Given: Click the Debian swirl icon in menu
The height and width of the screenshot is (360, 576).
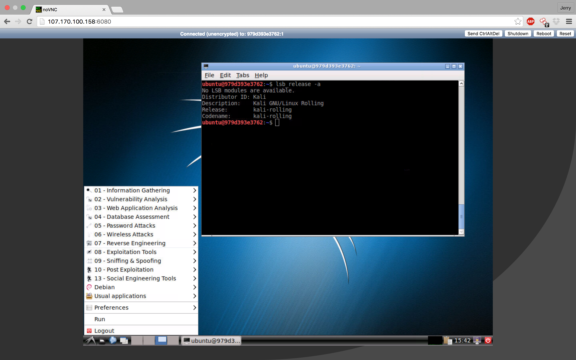Looking at the screenshot, I should coord(89,287).
